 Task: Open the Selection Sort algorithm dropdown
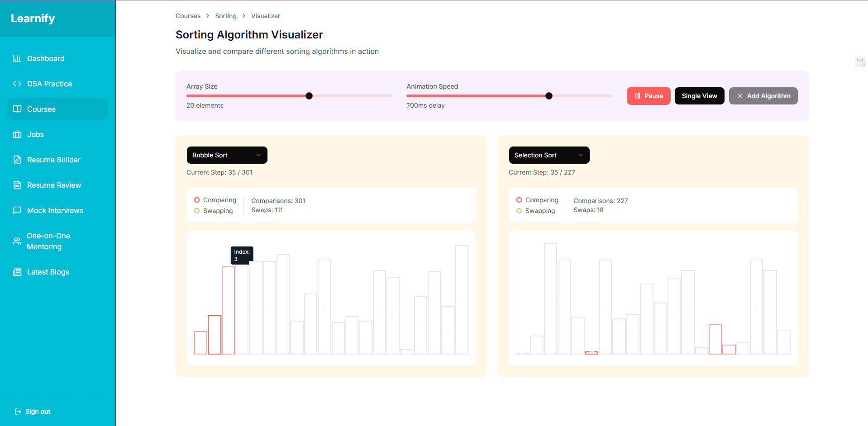pos(549,155)
